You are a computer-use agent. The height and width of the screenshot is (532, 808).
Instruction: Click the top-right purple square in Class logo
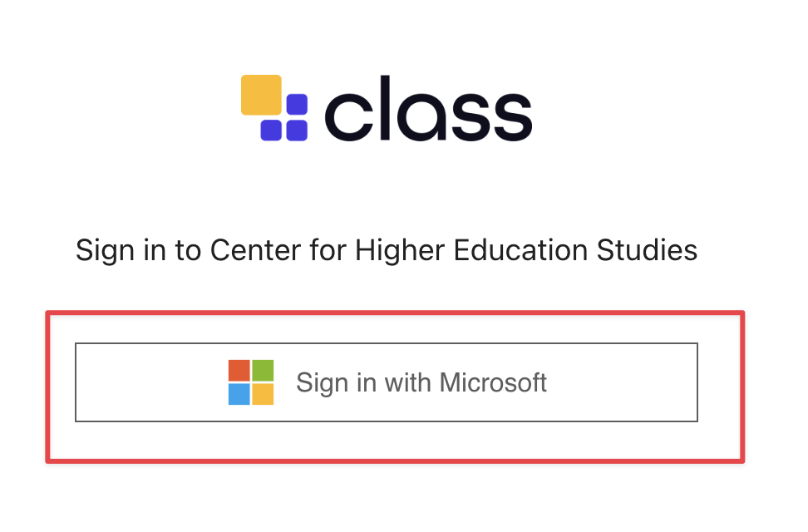point(297,105)
